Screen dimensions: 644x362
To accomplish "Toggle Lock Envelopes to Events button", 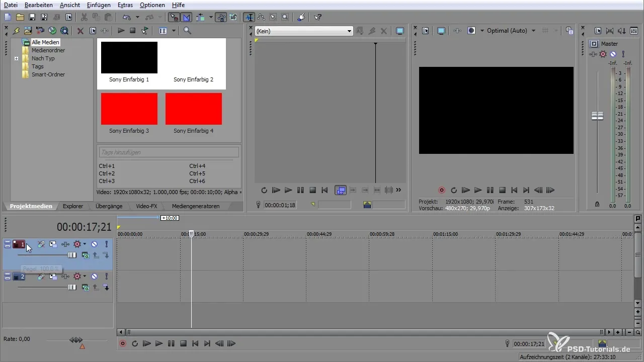I will 221,17.
